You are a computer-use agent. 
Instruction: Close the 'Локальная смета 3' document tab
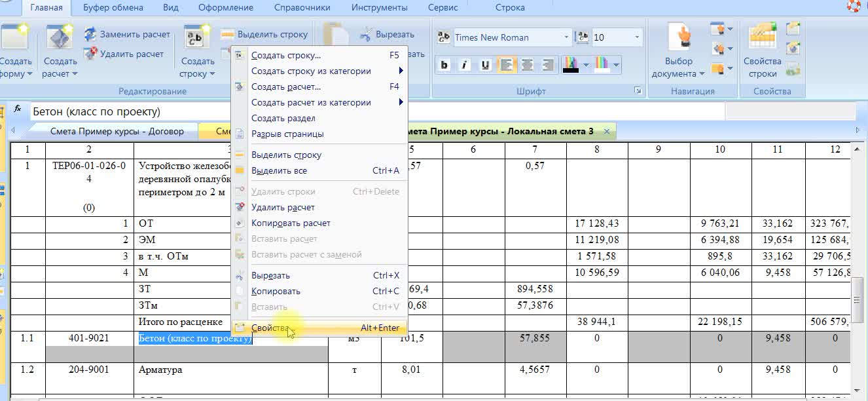coord(607,132)
